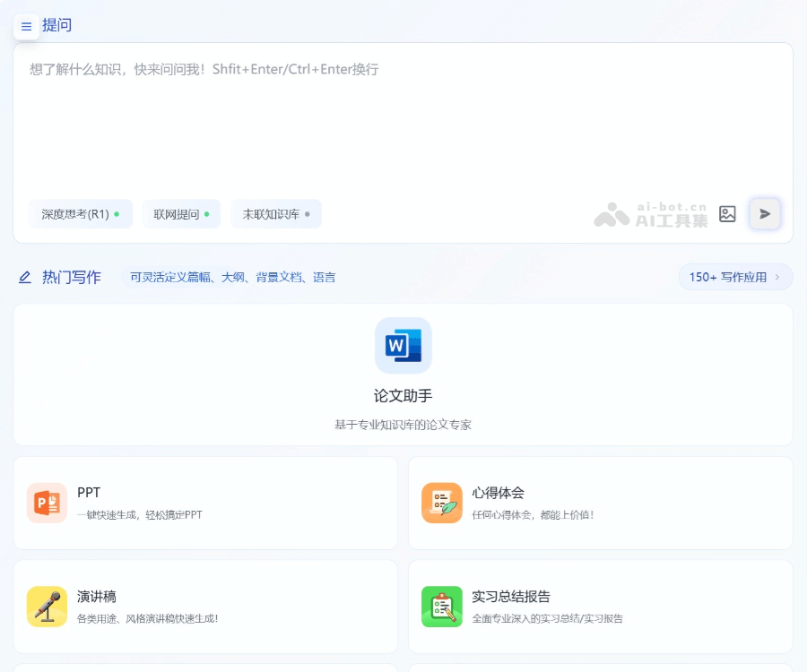Image resolution: width=807 pixels, height=672 pixels.
Task: Click the send arrow button
Action: coord(764,214)
